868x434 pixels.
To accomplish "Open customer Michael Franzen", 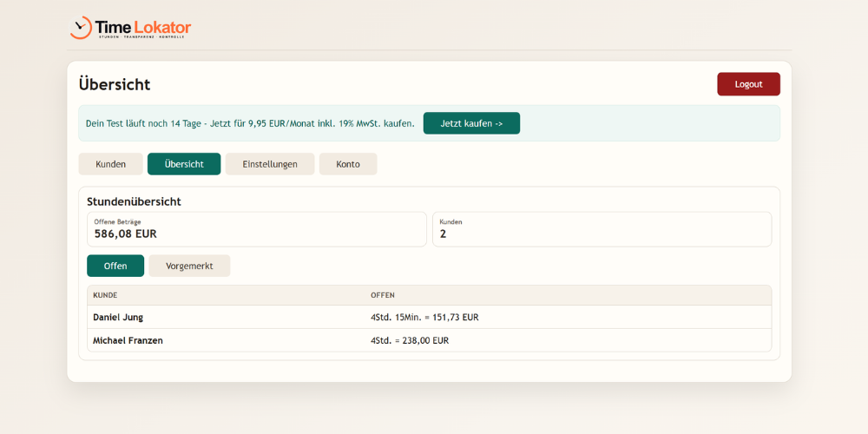I will (x=128, y=340).
